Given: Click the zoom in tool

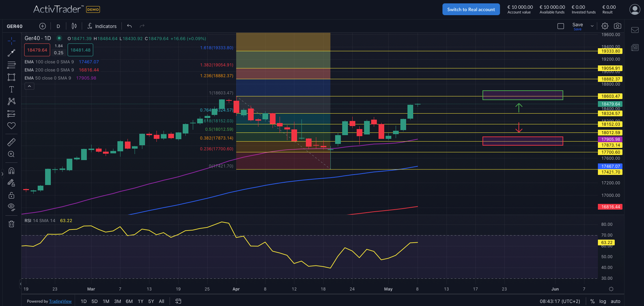Looking at the screenshot, I should point(11,154).
